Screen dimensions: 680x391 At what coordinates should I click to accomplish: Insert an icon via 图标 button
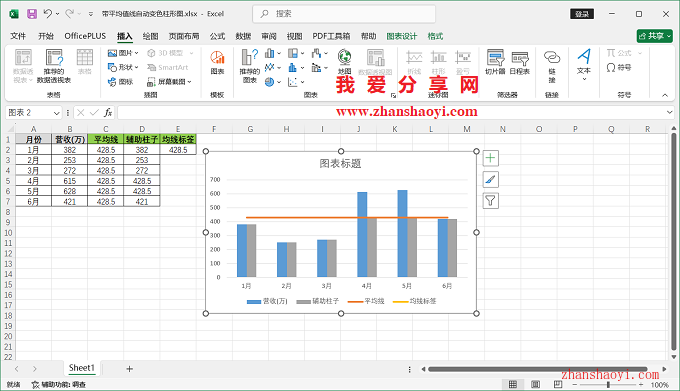[x=121, y=81]
